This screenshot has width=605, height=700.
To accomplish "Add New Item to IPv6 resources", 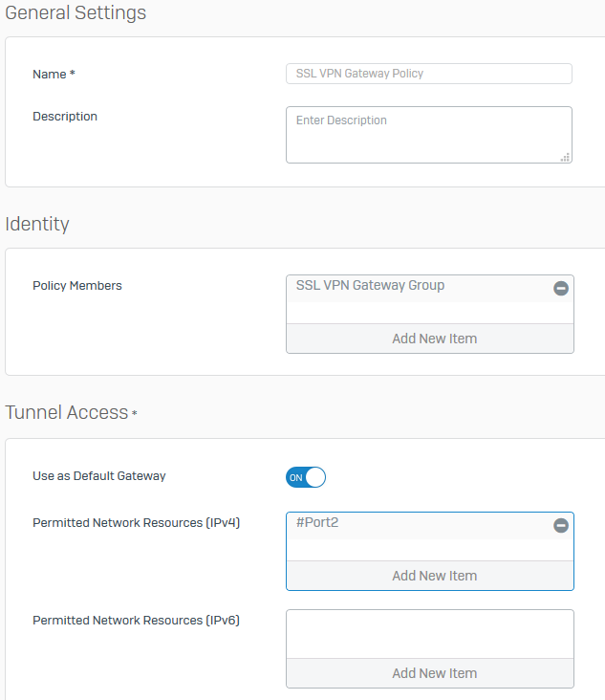I will tap(430, 673).
